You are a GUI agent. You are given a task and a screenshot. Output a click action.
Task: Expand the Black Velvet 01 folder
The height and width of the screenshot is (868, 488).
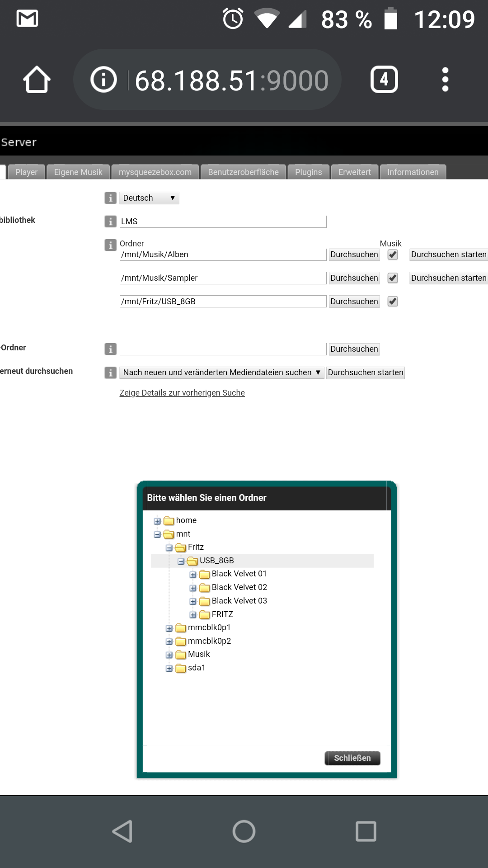coord(193,575)
